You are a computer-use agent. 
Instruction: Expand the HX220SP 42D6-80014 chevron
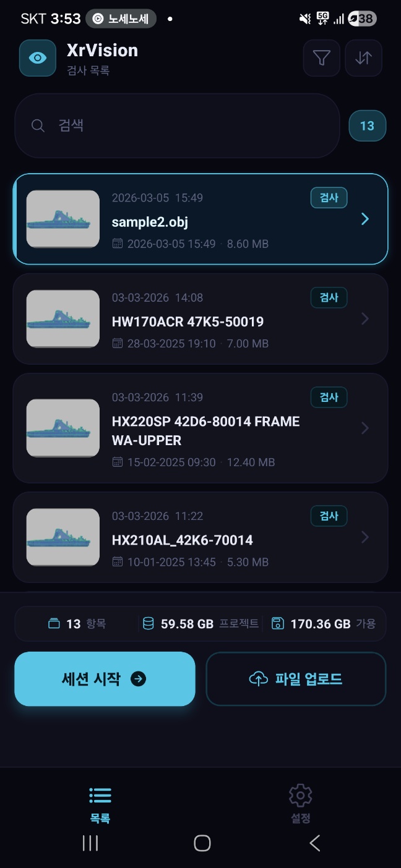[x=365, y=428]
